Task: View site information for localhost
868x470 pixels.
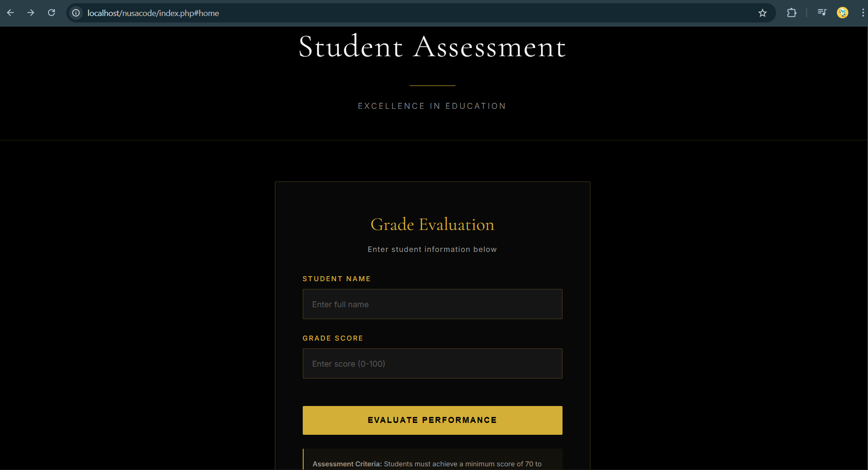Action: 76,13
